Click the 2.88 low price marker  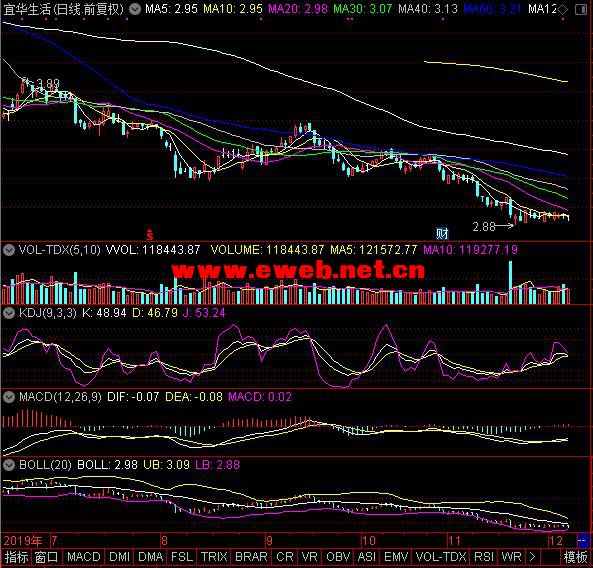(x=484, y=227)
